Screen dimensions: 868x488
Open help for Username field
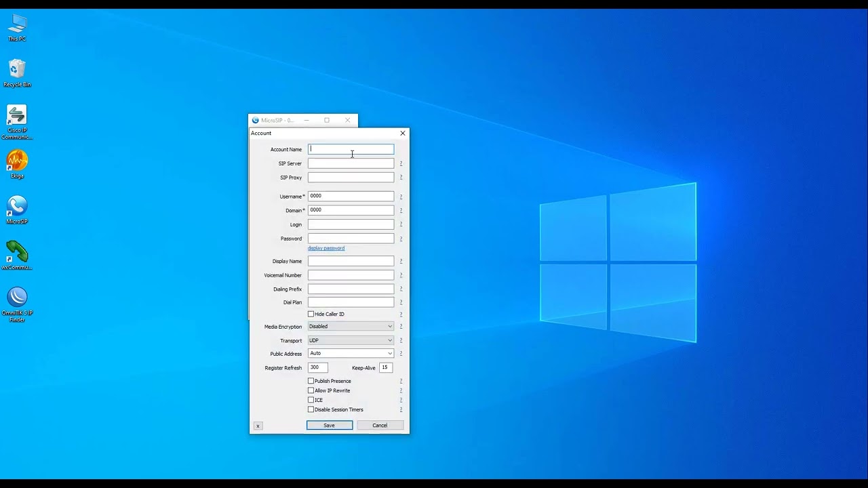coord(401,197)
